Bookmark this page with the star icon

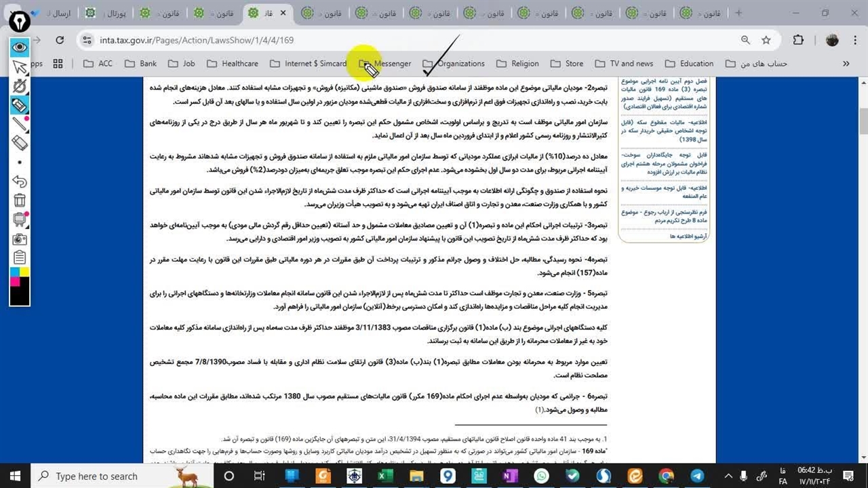766,40
